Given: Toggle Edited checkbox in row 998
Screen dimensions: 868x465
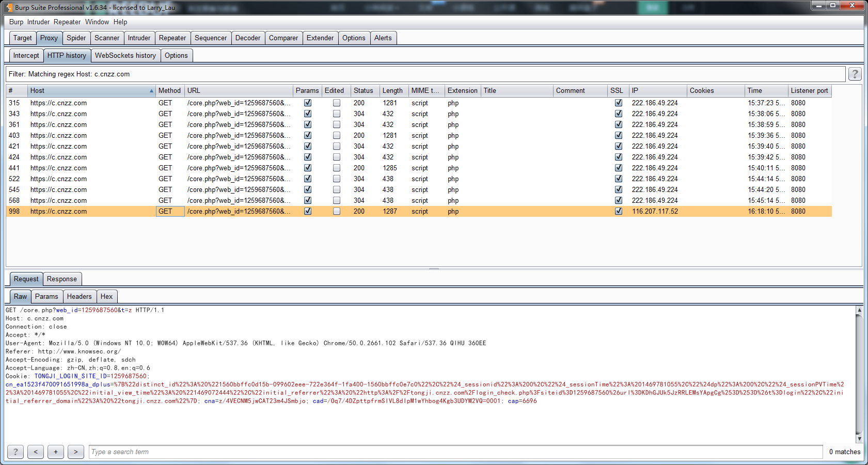Looking at the screenshot, I should point(337,211).
